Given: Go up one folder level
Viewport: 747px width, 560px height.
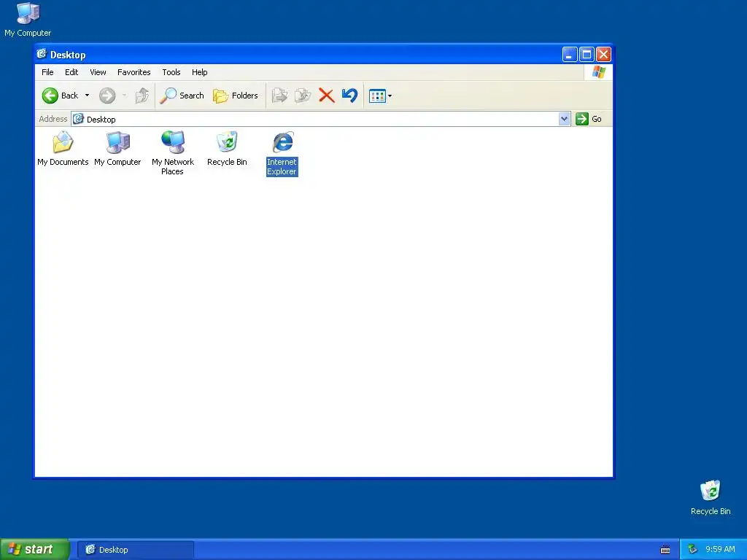Looking at the screenshot, I should click(142, 96).
